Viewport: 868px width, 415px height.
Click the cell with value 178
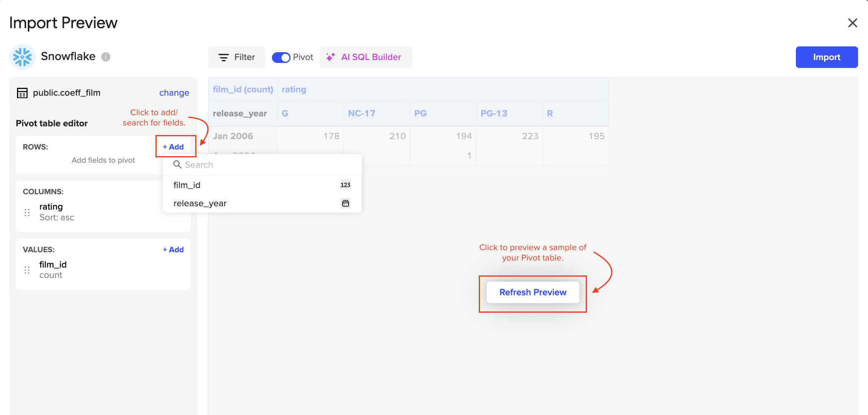[x=310, y=136]
